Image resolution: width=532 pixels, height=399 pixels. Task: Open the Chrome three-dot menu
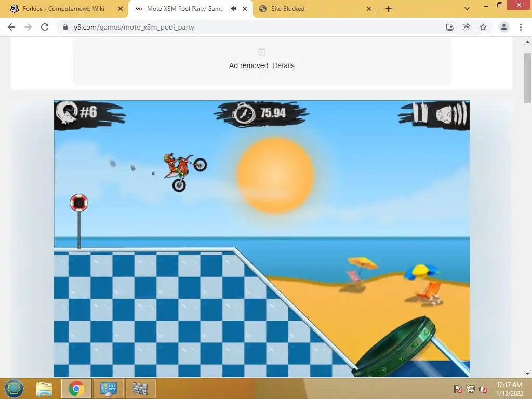[521, 27]
